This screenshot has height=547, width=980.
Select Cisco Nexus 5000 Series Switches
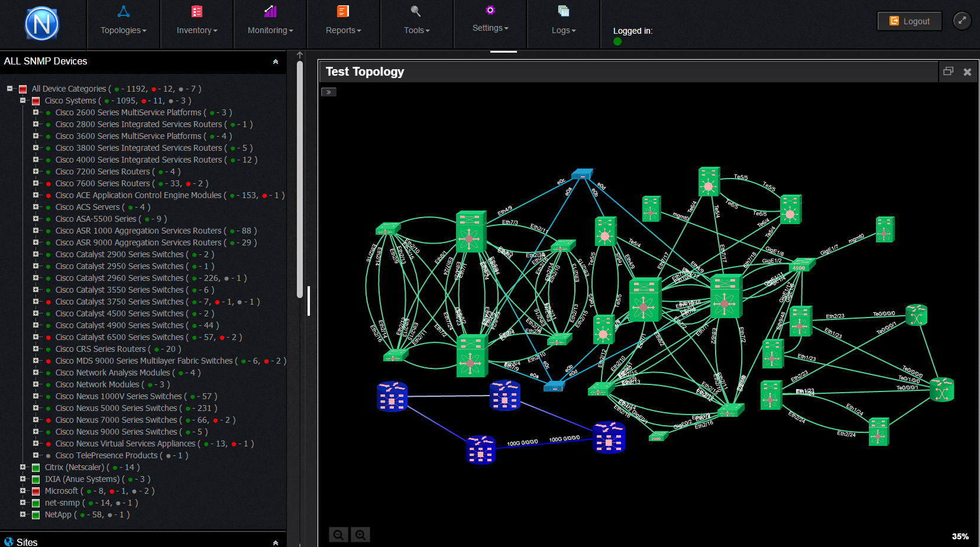coord(116,408)
